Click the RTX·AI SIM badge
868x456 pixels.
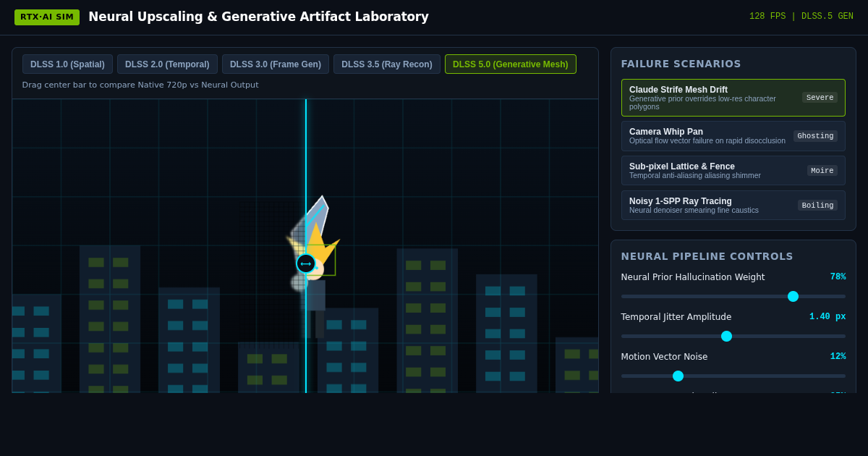[x=47, y=17]
